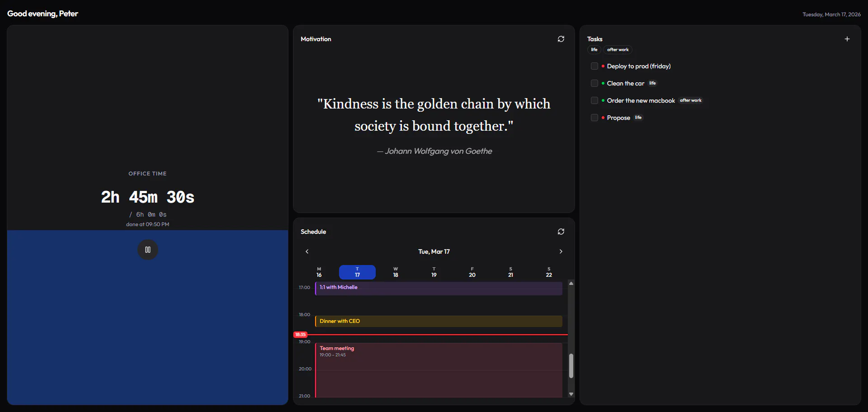Select Tuesday 17 in week strip

pos(357,272)
